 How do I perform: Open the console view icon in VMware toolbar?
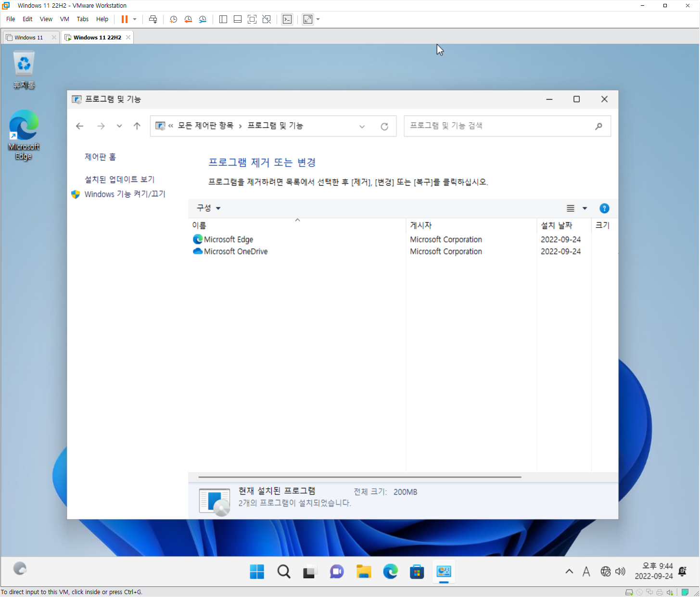[287, 19]
